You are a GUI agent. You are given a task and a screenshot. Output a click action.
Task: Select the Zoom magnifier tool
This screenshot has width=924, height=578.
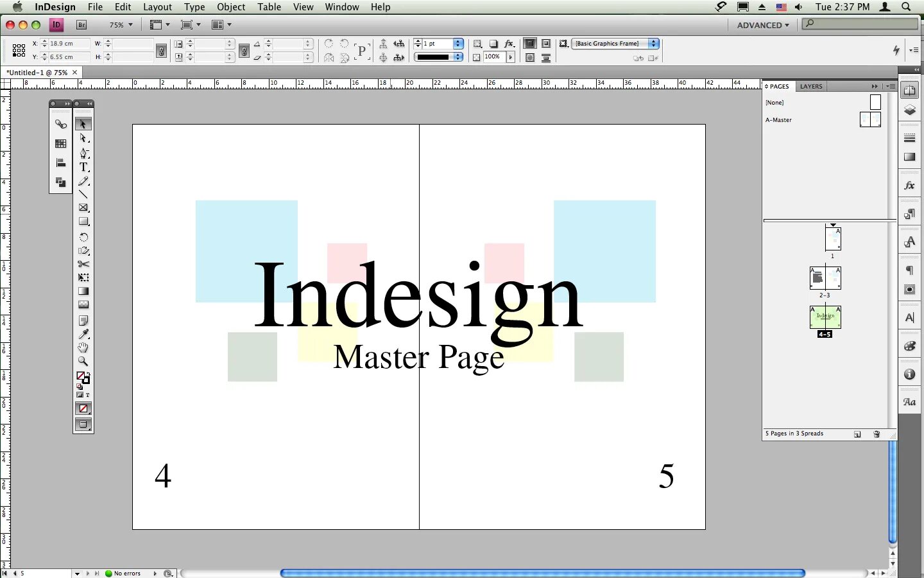pos(83,362)
